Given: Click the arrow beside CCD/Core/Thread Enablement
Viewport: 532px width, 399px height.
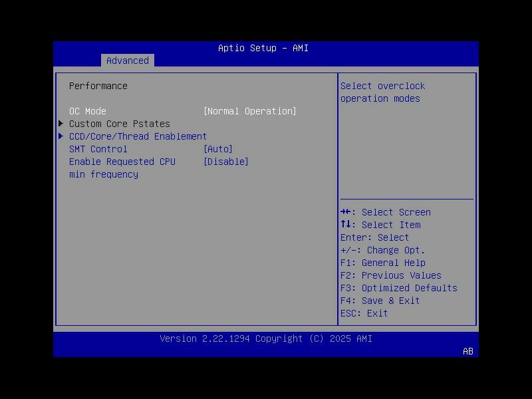Looking at the screenshot, I should click(x=61, y=136).
